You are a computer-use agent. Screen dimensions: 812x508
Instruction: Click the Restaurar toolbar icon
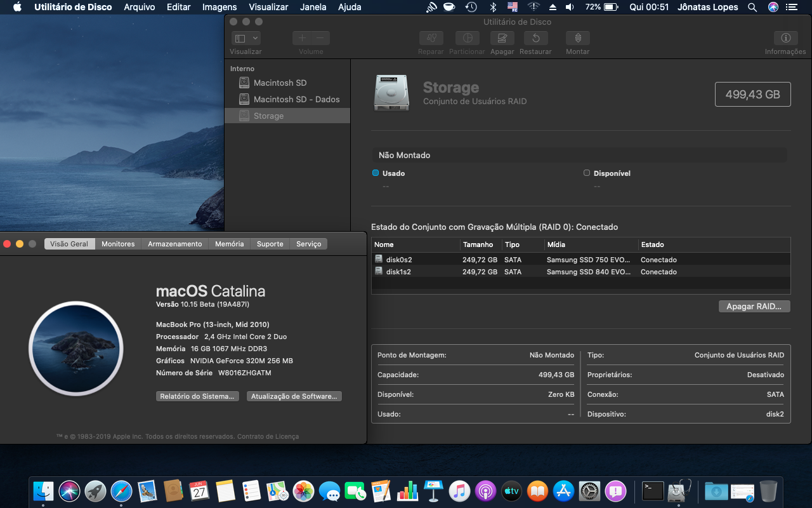(535, 38)
